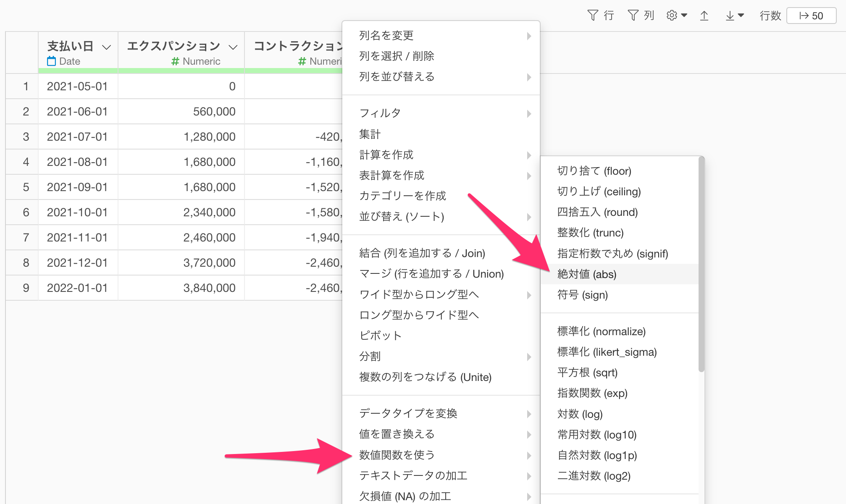Select ピボット menu entry
Image resolution: width=846 pixels, height=504 pixels.
[x=441, y=335]
